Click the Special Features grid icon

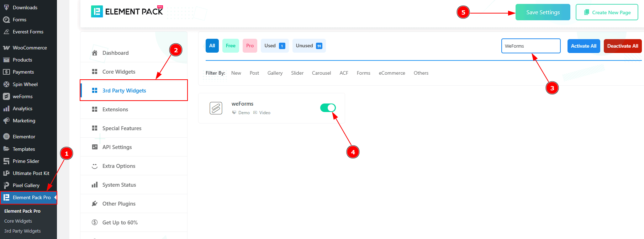95,128
